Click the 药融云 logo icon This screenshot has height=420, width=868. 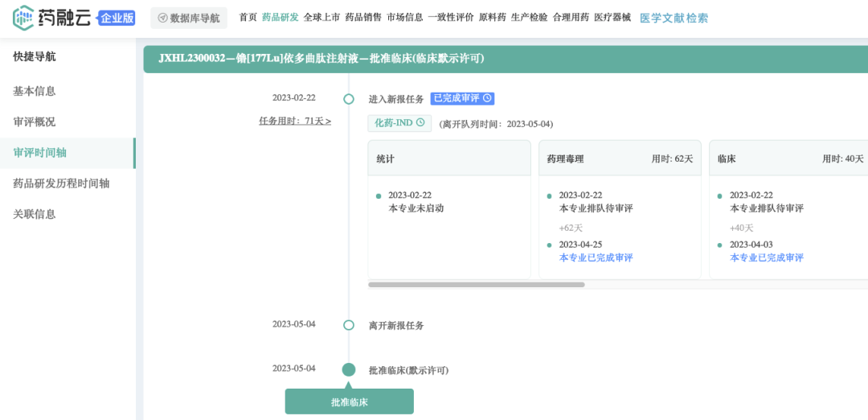click(24, 17)
